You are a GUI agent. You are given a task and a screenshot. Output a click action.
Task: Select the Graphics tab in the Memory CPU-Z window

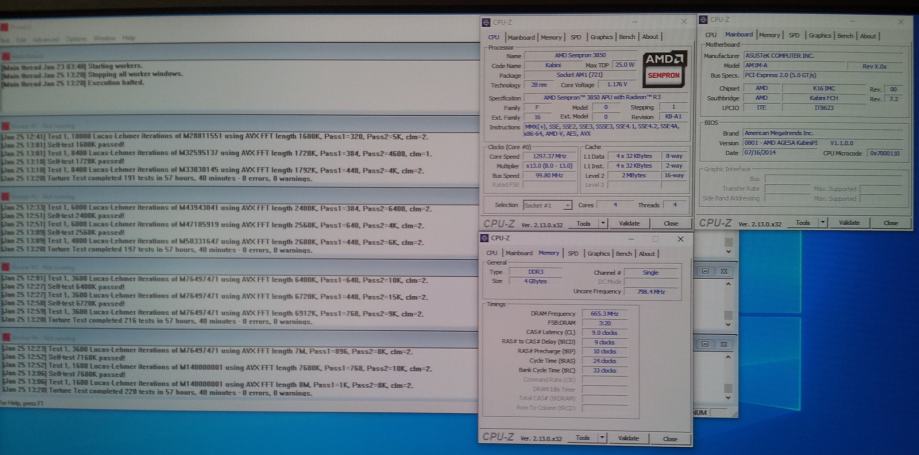pyautogui.click(x=599, y=254)
